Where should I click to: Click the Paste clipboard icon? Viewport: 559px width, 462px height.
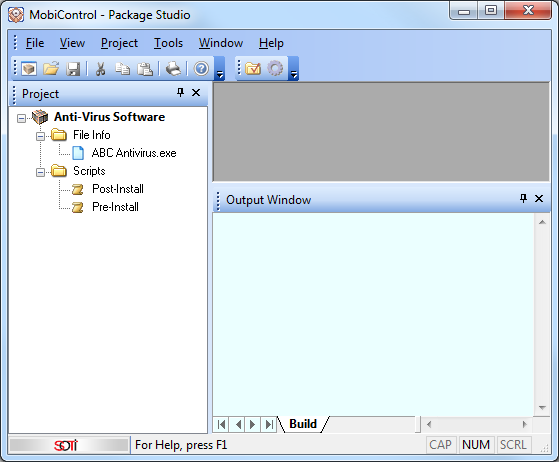click(x=145, y=68)
